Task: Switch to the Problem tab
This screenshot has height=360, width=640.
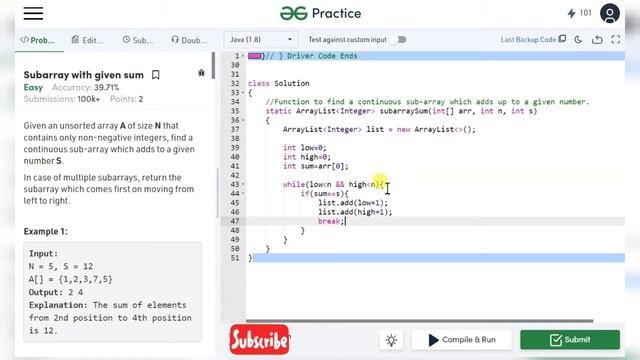Action: click(x=38, y=40)
